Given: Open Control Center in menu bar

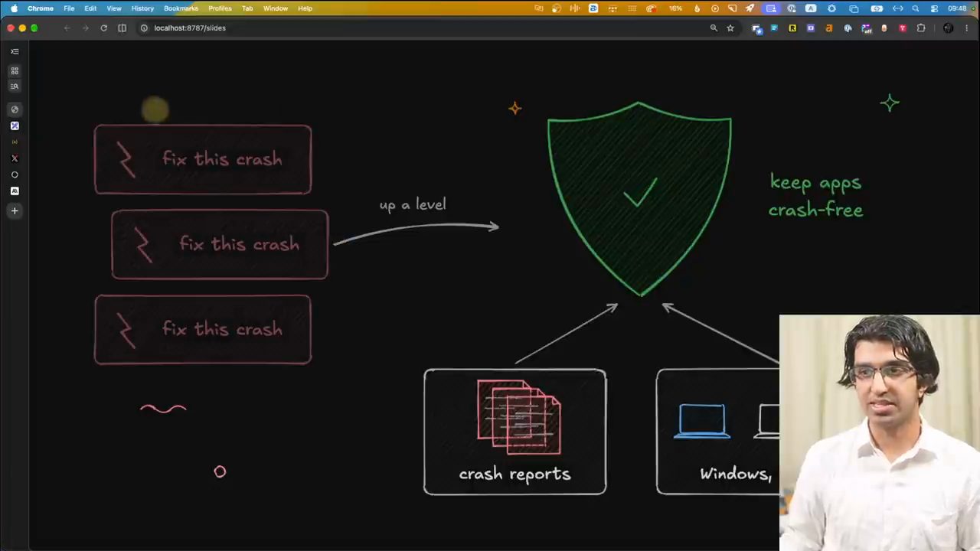Looking at the screenshot, I should [x=934, y=8].
